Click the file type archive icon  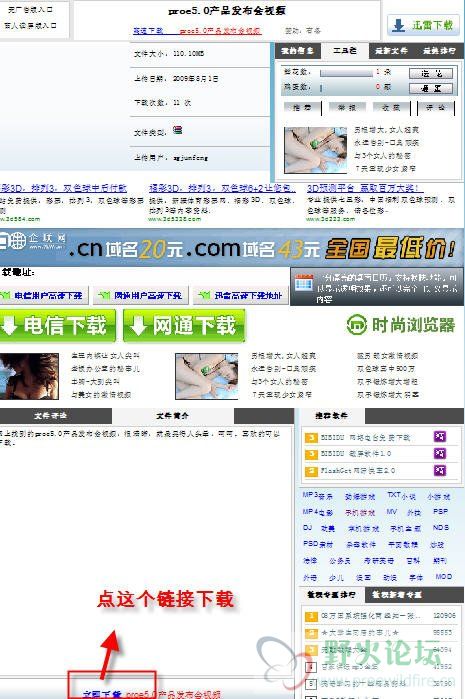(177, 130)
